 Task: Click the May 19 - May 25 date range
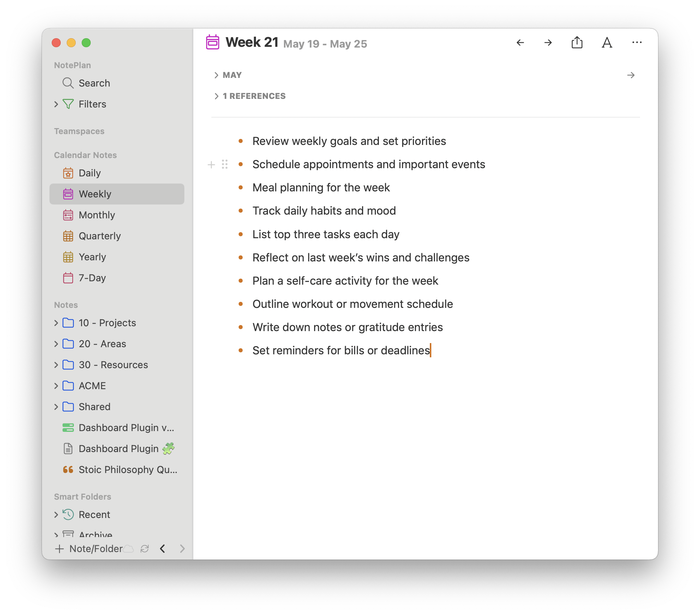[325, 44]
